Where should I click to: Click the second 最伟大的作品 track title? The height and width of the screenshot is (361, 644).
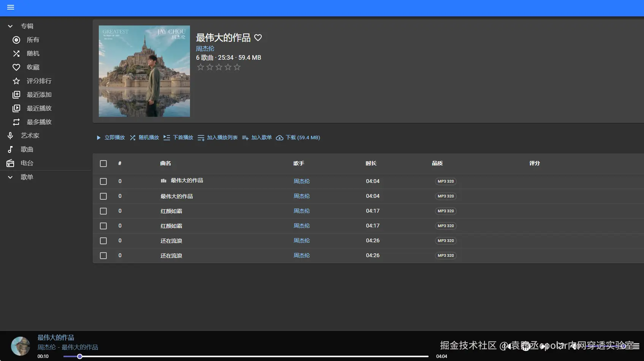click(177, 196)
